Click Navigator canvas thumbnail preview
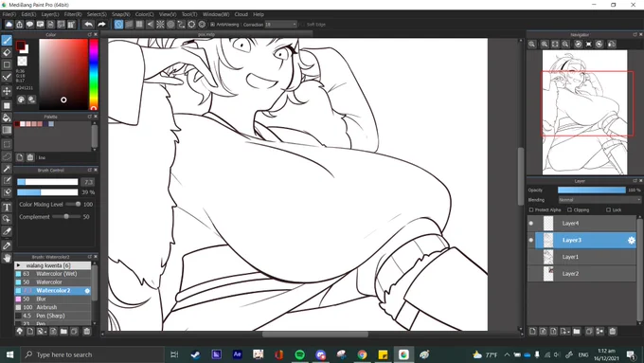 pos(585,112)
